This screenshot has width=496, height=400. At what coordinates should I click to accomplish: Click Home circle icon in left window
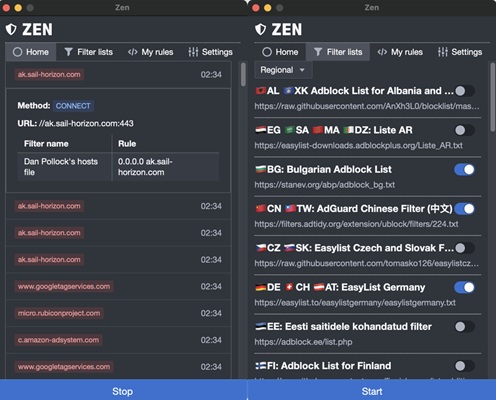point(17,52)
